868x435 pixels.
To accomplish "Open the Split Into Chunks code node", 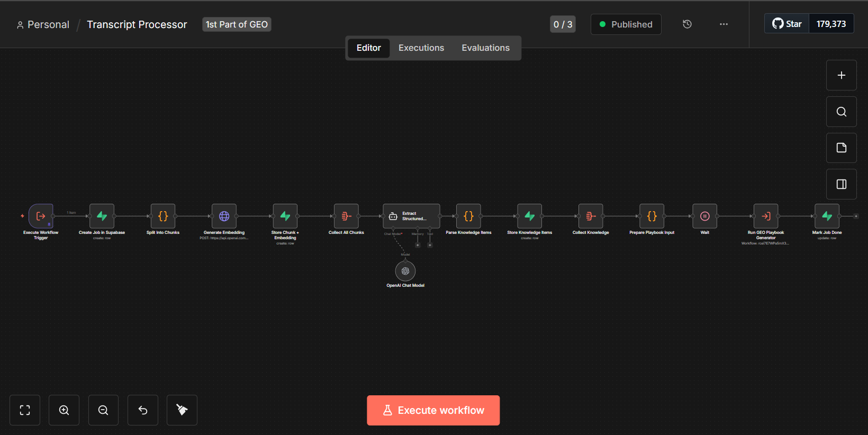I will click(x=163, y=216).
